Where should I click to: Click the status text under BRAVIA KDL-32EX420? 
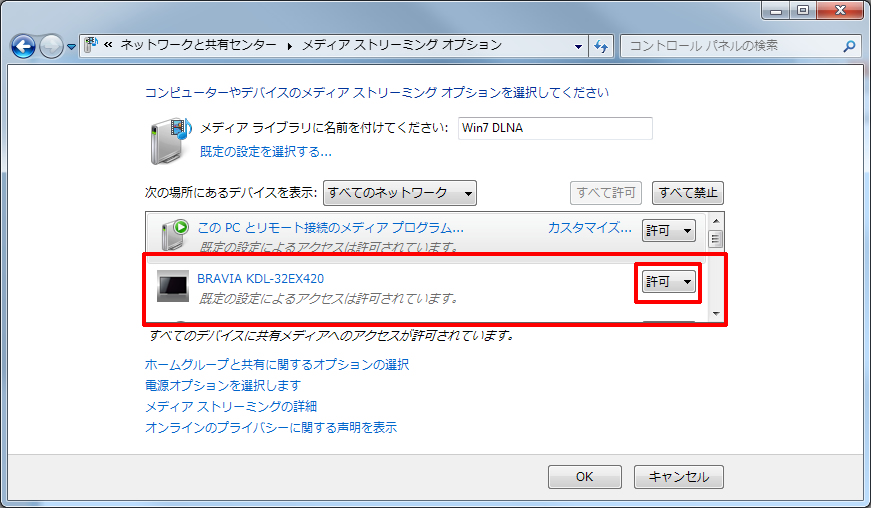328,299
